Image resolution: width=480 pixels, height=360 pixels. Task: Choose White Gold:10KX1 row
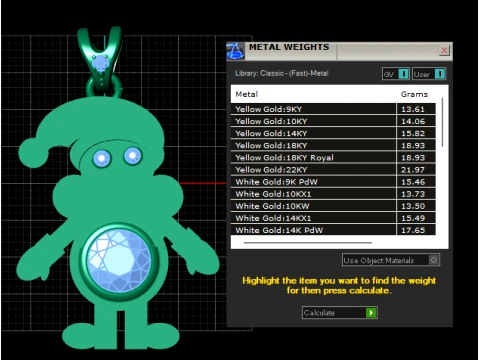point(333,194)
